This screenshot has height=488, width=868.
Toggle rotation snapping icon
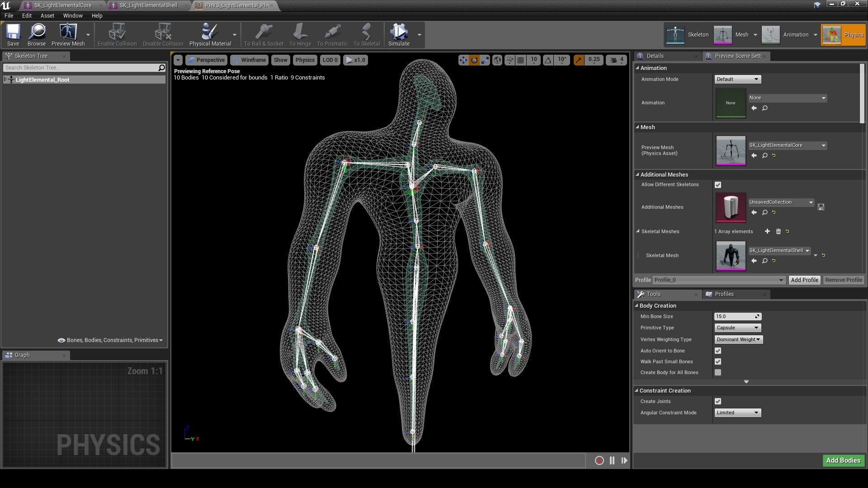(x=548, y=60)
